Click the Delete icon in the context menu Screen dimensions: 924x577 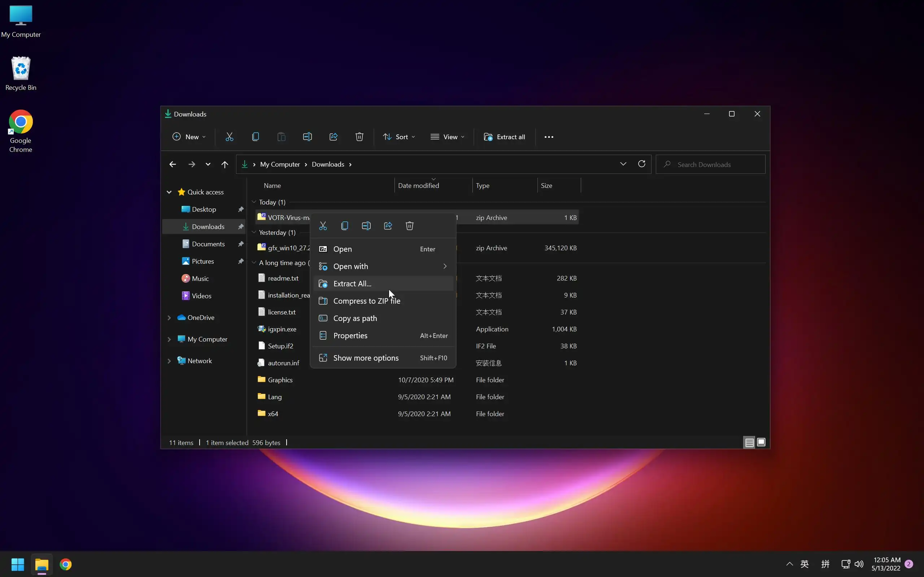click(409, 226)
